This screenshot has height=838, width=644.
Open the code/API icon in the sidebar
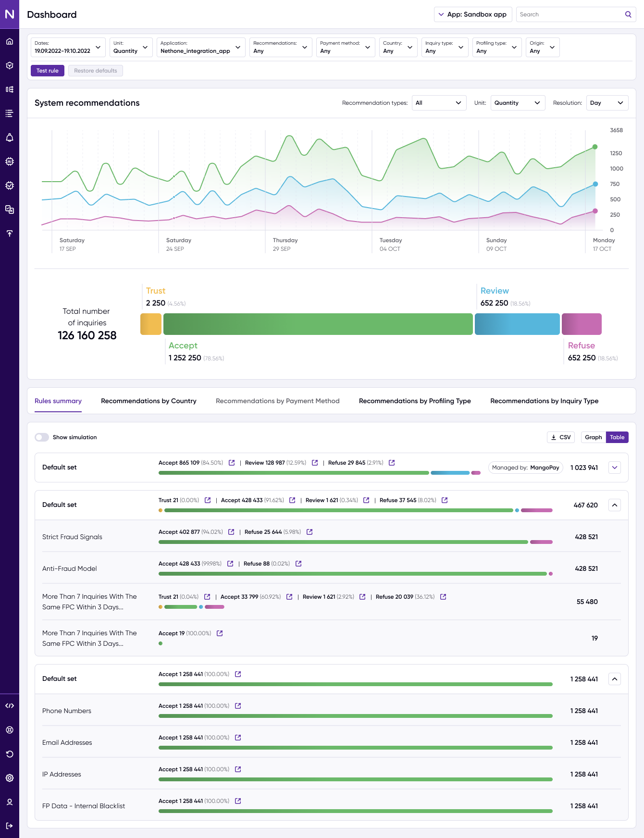[x=10, y=706]
